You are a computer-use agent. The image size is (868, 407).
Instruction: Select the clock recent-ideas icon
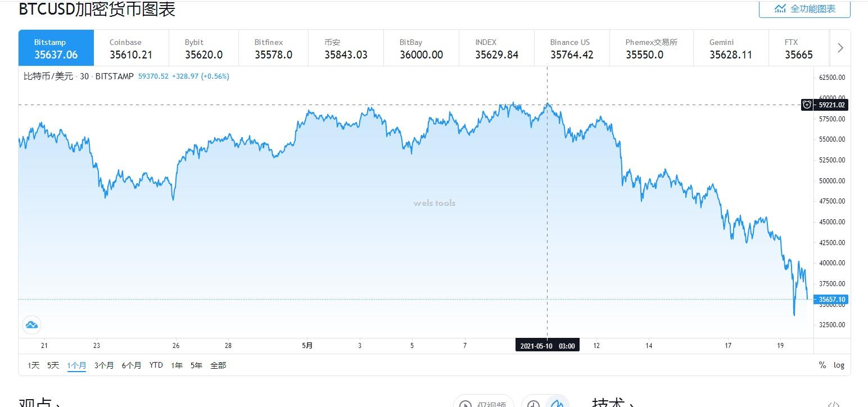(534, 403)
